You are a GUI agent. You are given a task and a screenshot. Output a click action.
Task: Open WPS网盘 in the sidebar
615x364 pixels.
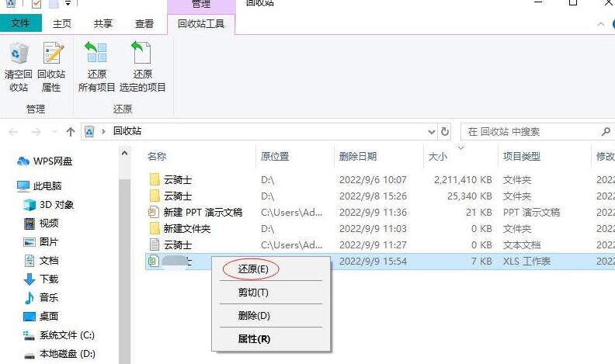(x=45, y=161)
